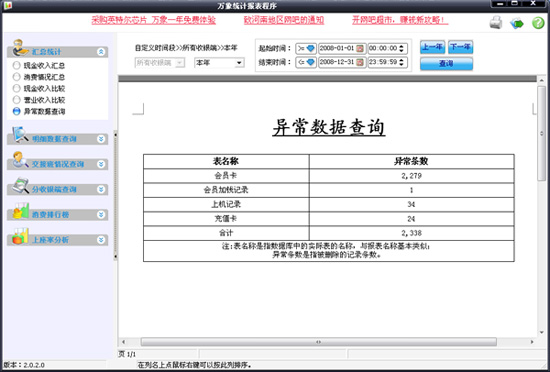Click the 会员卡 table cell
The image size is (550, 372).
(226, 176)
